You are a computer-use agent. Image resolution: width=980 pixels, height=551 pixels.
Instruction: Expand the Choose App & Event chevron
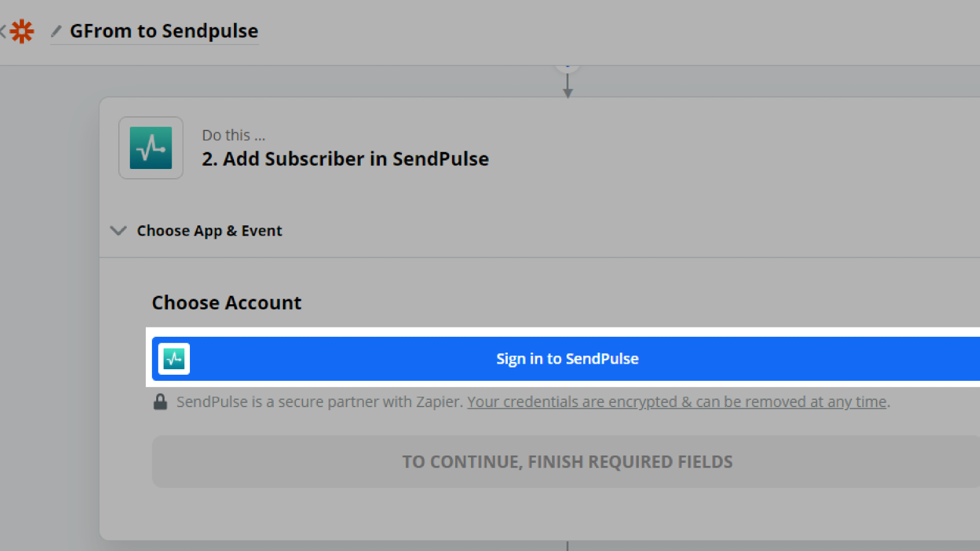pos(118,231)
